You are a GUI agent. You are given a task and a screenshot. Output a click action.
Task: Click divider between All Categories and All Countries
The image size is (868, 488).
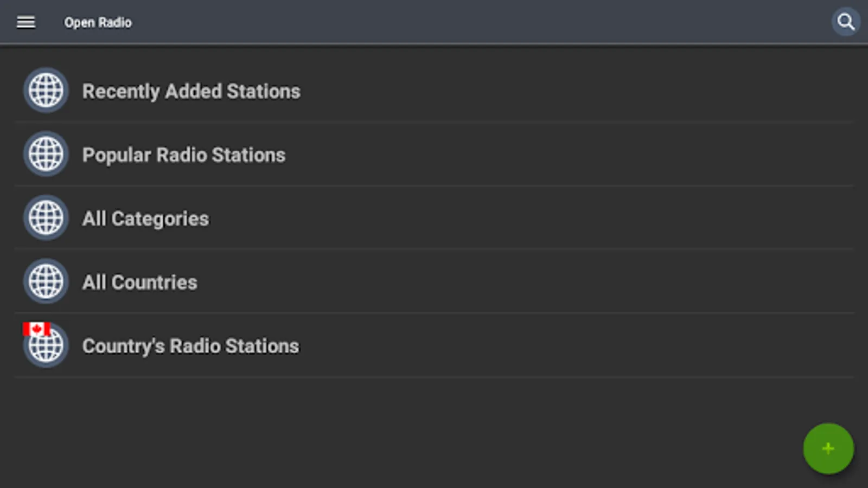(434, 249)
